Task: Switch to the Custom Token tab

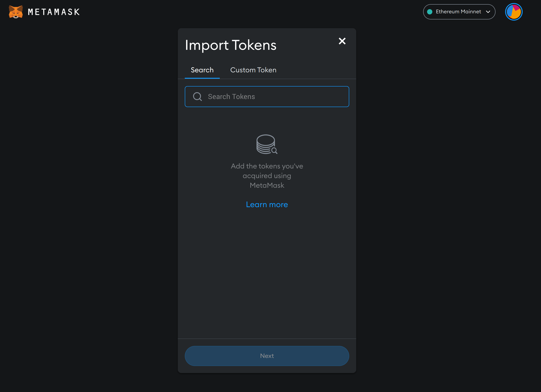Action: 253,70
